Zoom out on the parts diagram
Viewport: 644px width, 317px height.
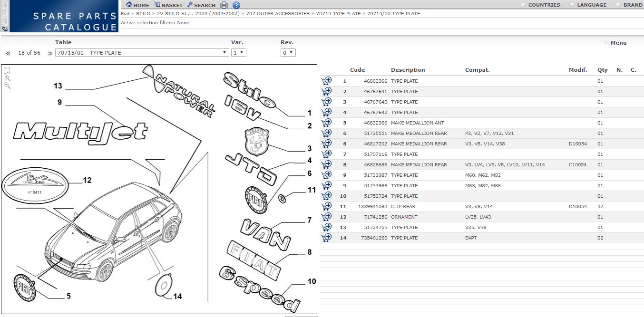coord(7,85)
